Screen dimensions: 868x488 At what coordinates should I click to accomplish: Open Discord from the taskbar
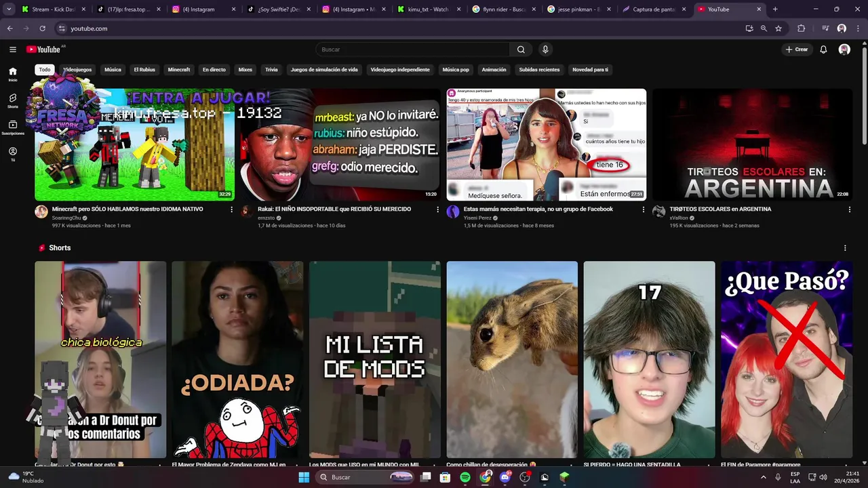(x=505, y=477)
